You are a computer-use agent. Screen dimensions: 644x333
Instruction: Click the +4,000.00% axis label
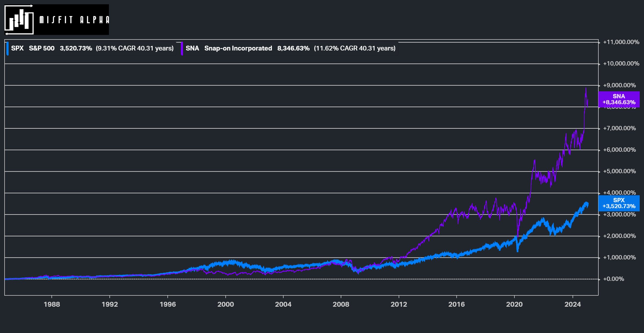click(x=620, y=193)
